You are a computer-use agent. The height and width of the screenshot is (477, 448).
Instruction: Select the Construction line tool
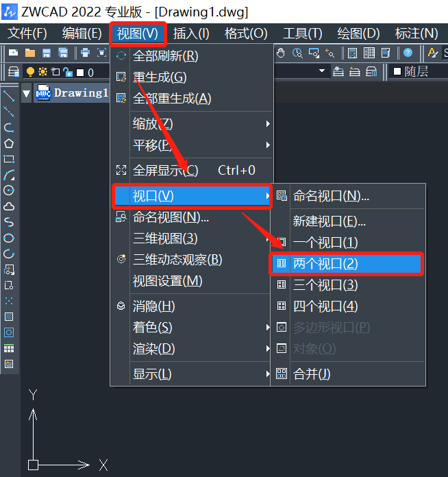click(9, 112)
